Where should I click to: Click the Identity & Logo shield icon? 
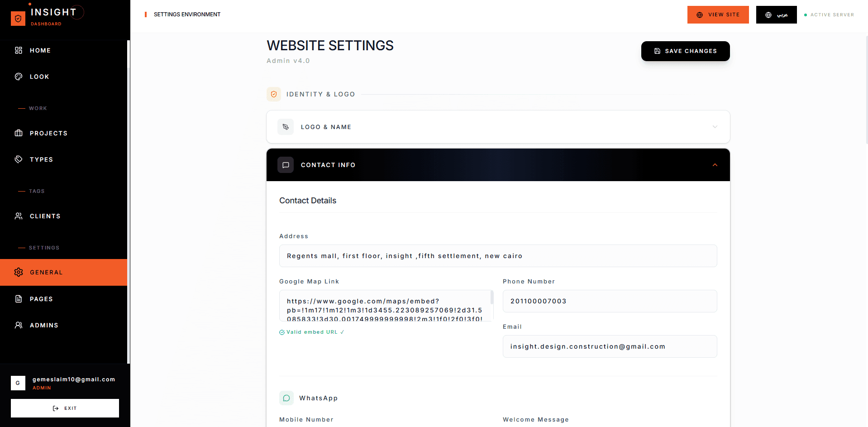(274, 94)
